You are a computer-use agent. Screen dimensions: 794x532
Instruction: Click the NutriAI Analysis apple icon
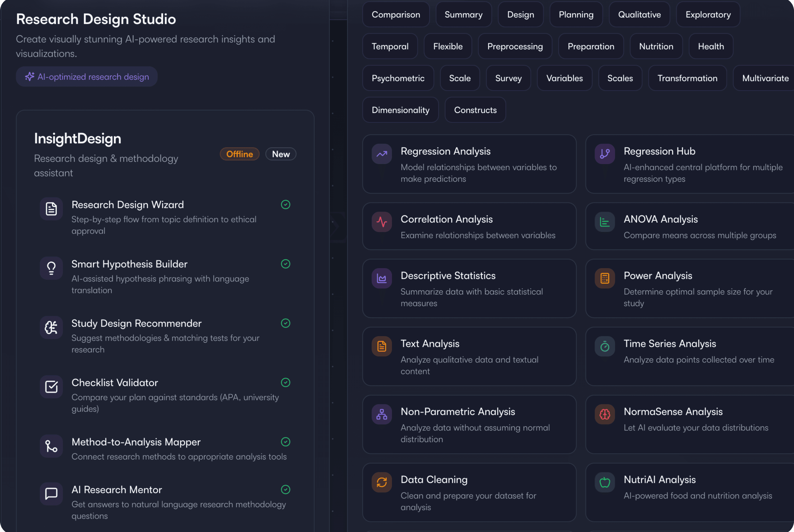[605, 482]
